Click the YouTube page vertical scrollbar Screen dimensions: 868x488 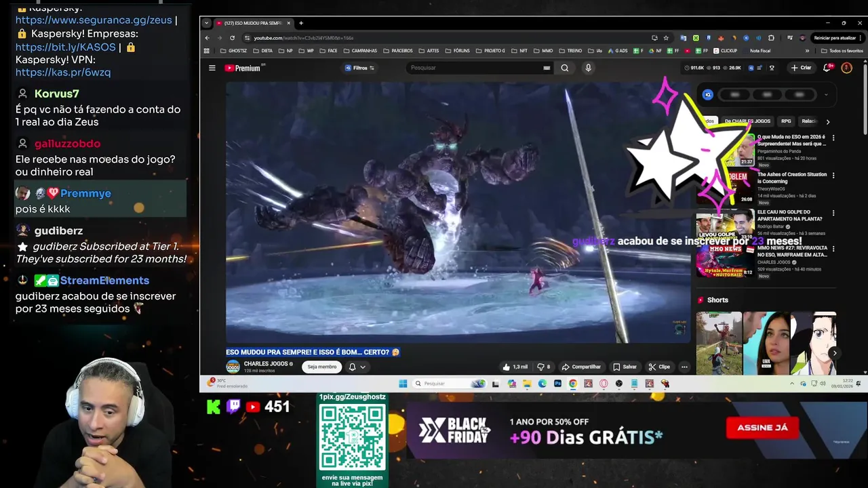[x=865, y=98]
